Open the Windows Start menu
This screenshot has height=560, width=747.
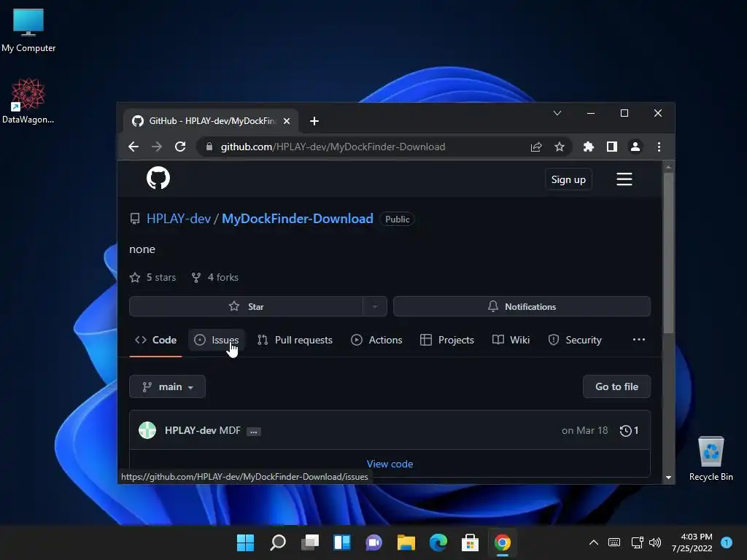pyautogui.click(x=245, y=542)
